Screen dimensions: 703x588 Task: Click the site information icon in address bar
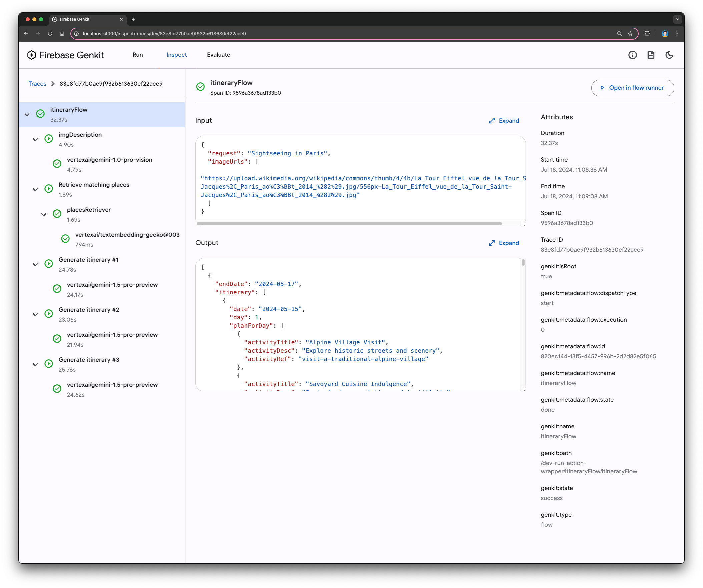76,33
